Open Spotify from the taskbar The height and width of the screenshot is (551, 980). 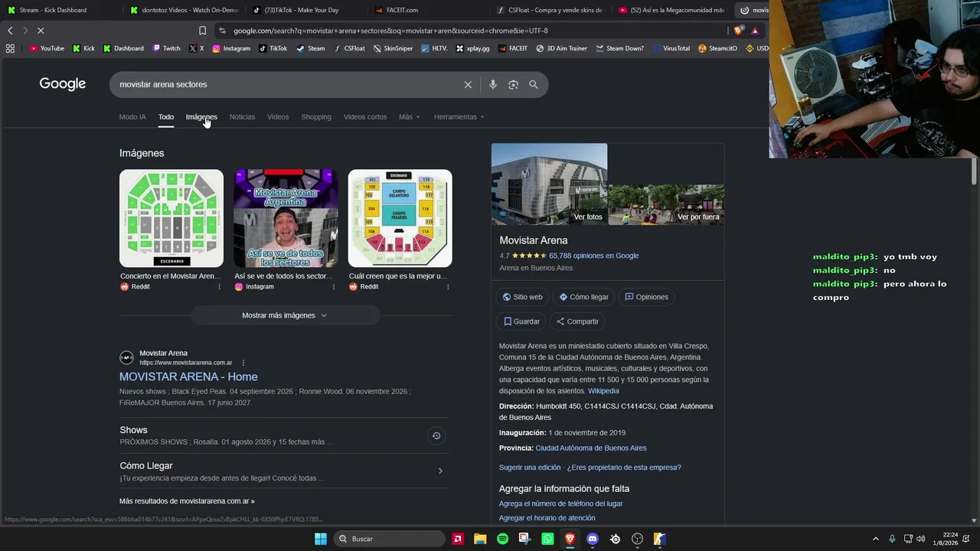(x=502, y=539)
